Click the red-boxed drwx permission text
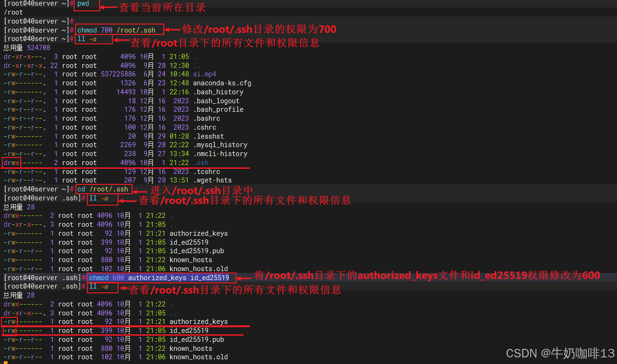This screenshot has height=364, width=617. coord(11,163)
